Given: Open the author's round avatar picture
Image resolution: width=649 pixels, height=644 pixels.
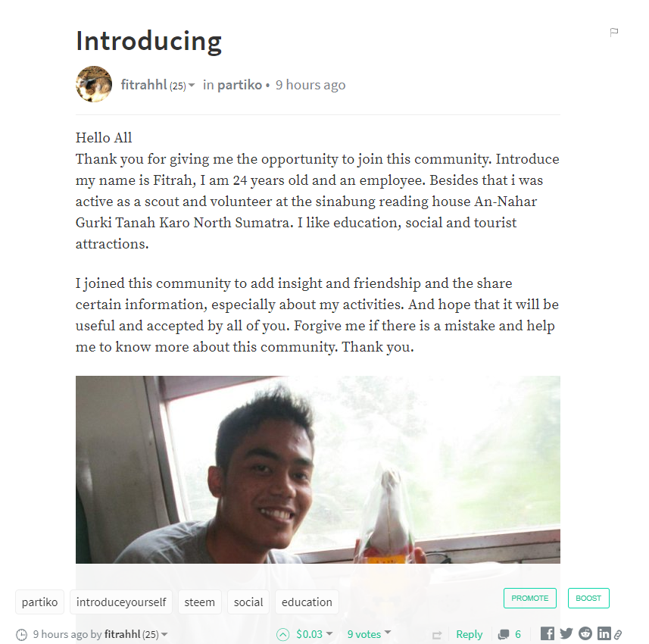Looking at the screenshot, I should point(94,84).
